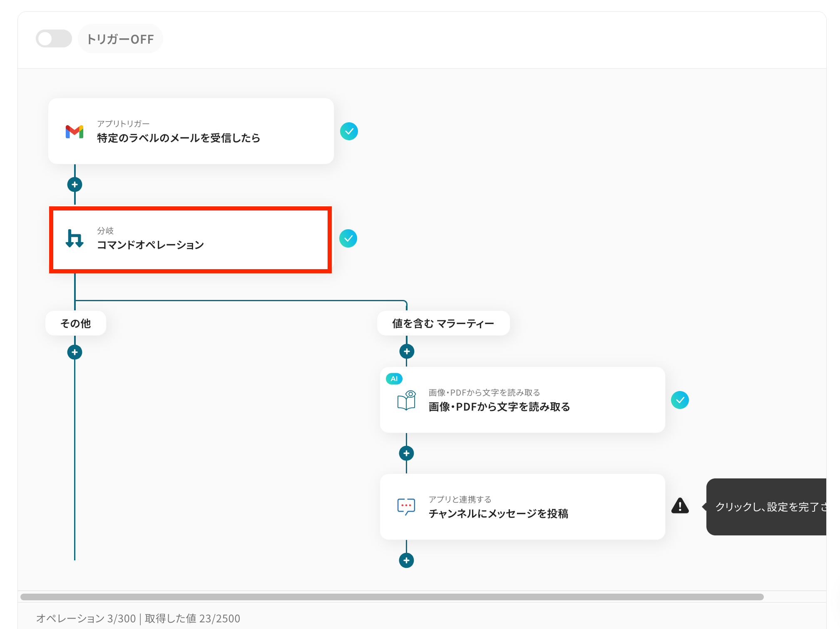Click the horizontal scrollbar at bottom

click(391, 597)
